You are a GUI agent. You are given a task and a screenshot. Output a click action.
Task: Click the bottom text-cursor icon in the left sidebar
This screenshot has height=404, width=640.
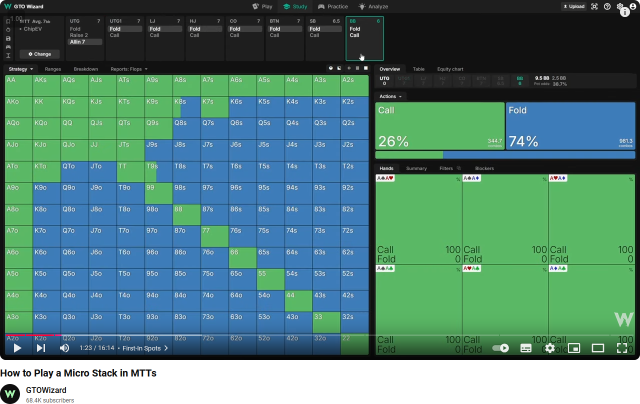coord(8,56)
